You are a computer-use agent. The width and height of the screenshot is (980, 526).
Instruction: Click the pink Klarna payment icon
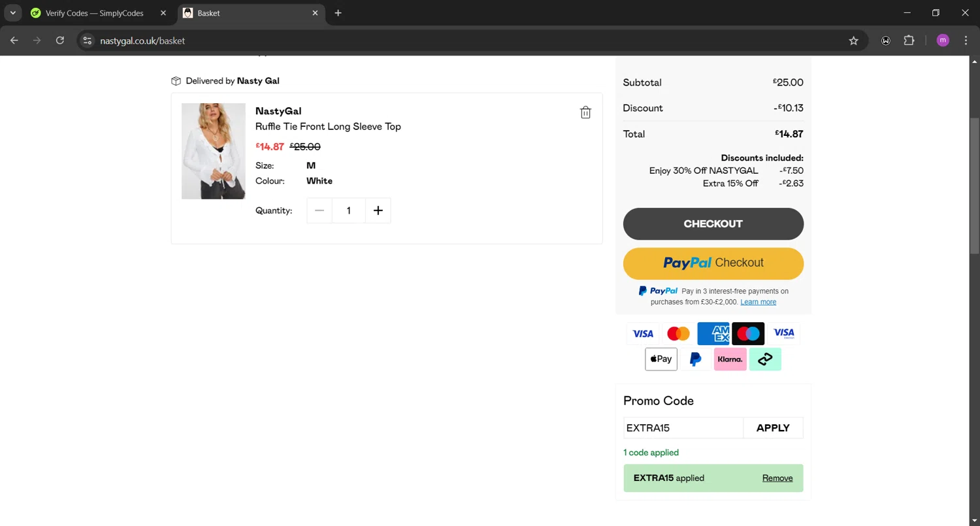pos(730,359)
